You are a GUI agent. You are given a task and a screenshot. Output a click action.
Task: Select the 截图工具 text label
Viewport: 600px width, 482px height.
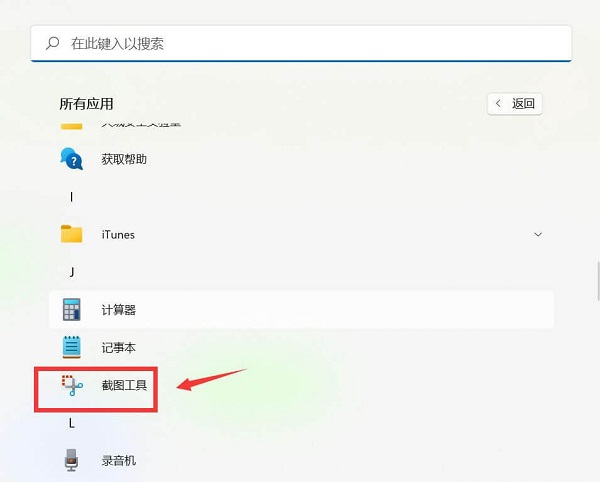126,386
